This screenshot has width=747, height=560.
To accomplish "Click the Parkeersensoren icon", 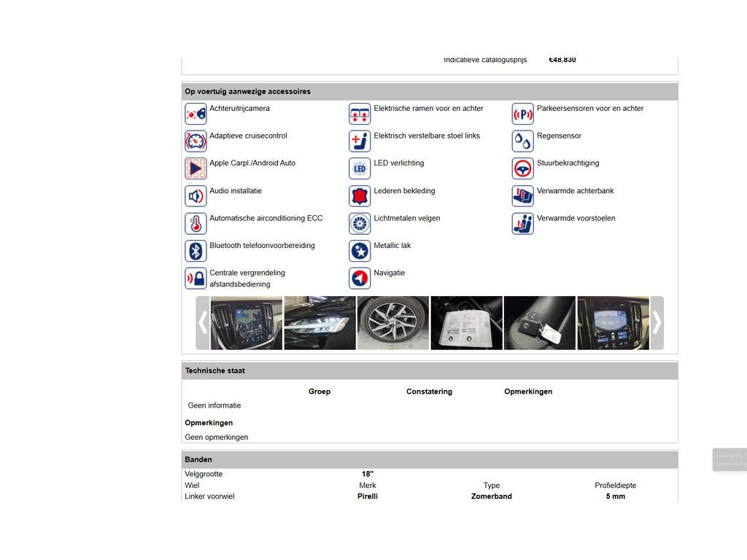I will 522,114.
